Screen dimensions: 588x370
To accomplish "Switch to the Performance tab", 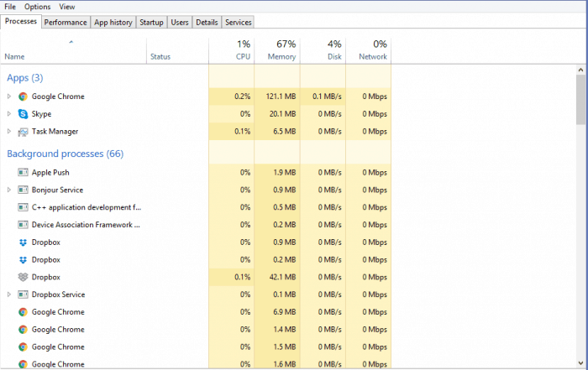I will [66, 23].
